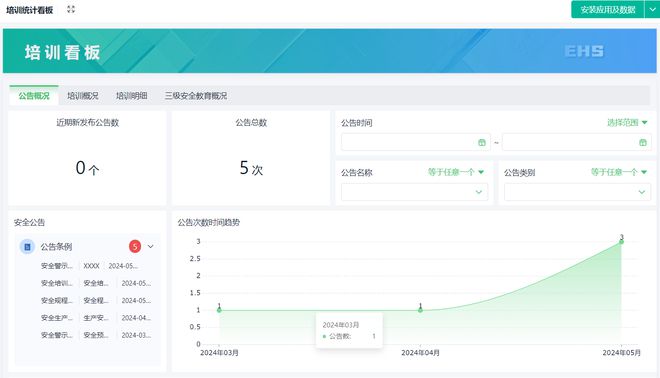Click the calendar icon in the start date field
Image resolution: width=660 pixels, height=378 pixels.
(x=482, y=143)
